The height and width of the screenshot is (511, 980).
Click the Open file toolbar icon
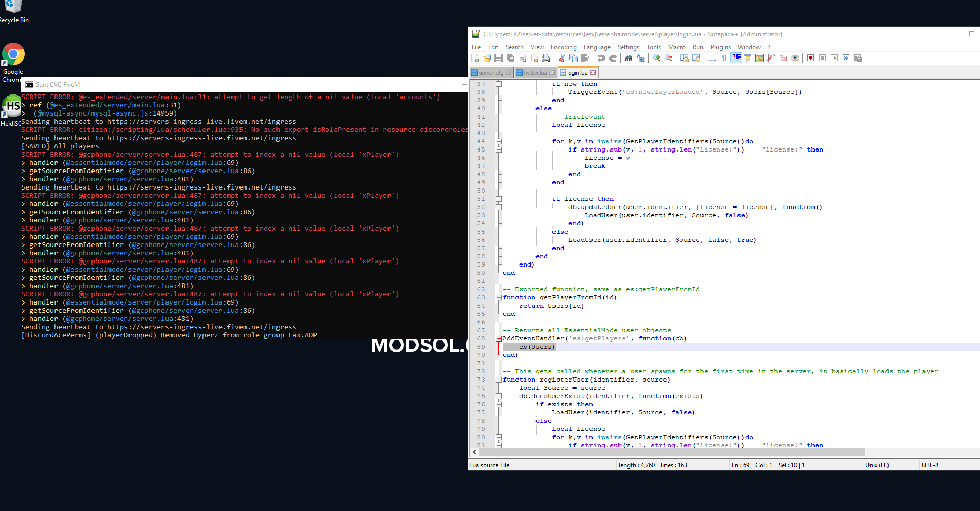486,58
